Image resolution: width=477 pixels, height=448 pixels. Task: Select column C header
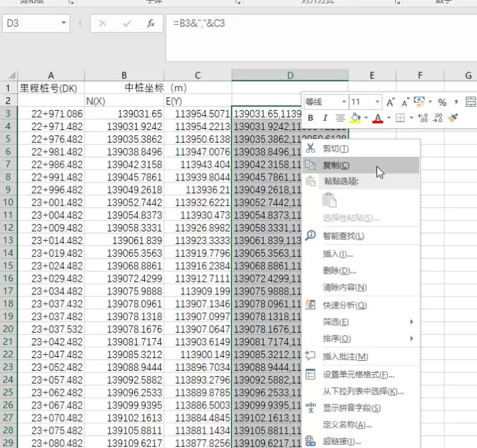(x=198, y=75)
